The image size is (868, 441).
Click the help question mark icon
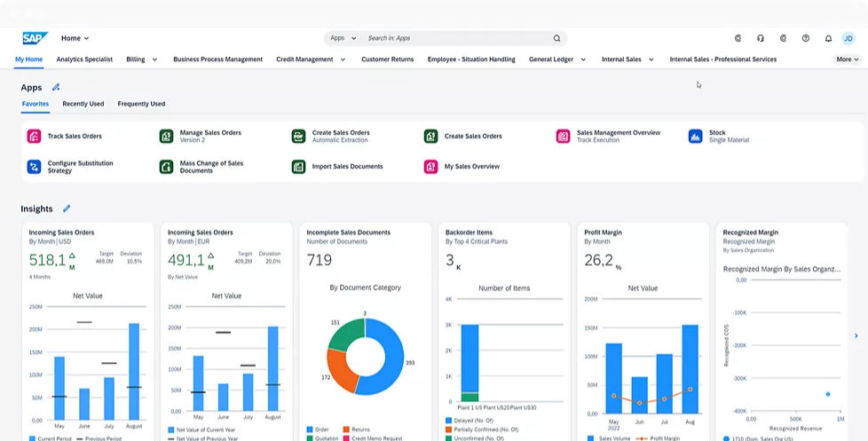pyautogui.click(x=806, y=38)
